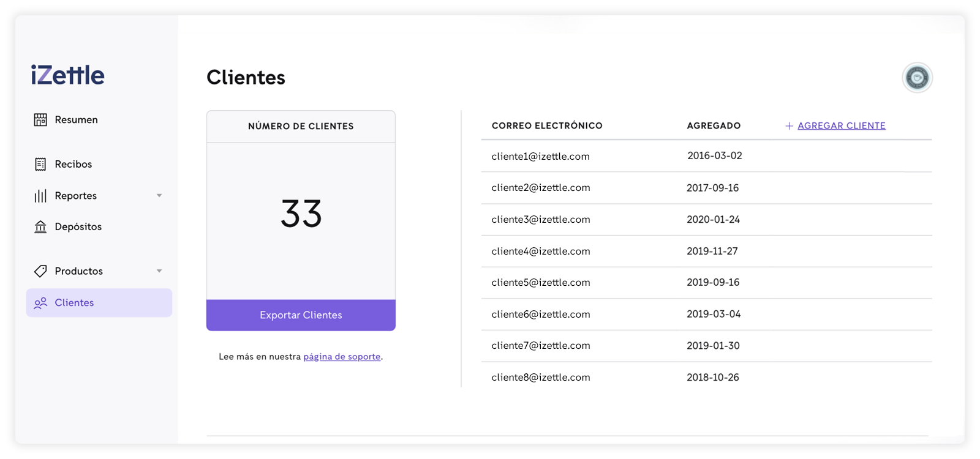Follow the Agregar Cliente link
Viewport: 980px width, 459px height.
click(x=841, y=126)
